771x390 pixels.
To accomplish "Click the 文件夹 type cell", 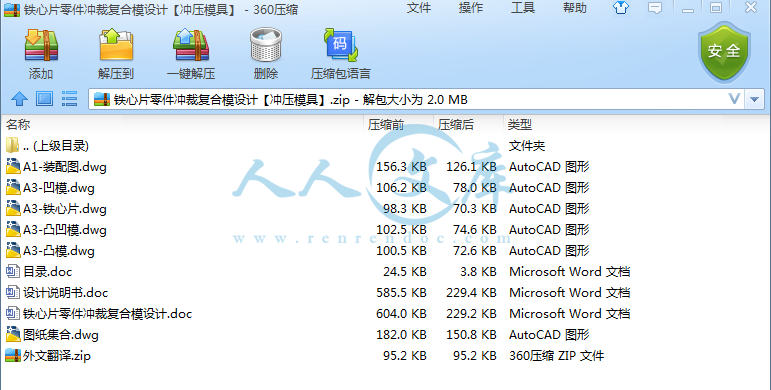I will [x=527, y=146].
